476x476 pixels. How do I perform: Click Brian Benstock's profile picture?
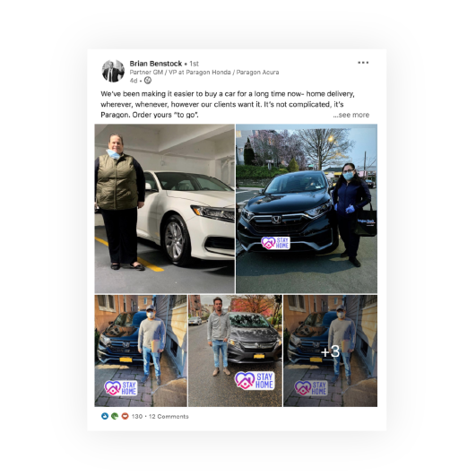click(x=113, y=71)
